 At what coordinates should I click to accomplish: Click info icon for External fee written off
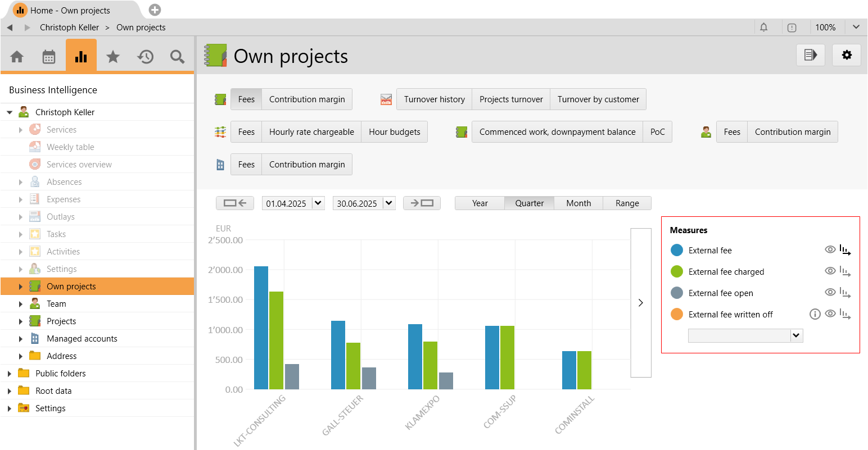pos(815,315)
